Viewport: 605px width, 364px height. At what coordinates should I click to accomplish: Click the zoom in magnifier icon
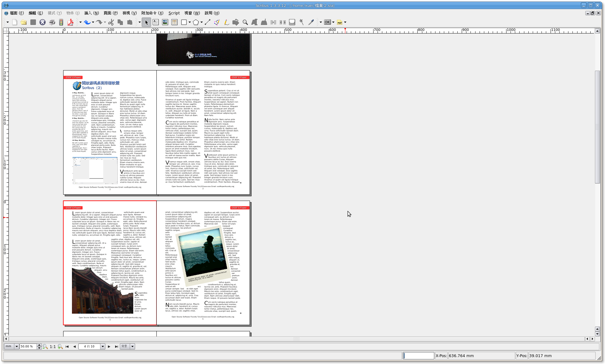point(60,346)
